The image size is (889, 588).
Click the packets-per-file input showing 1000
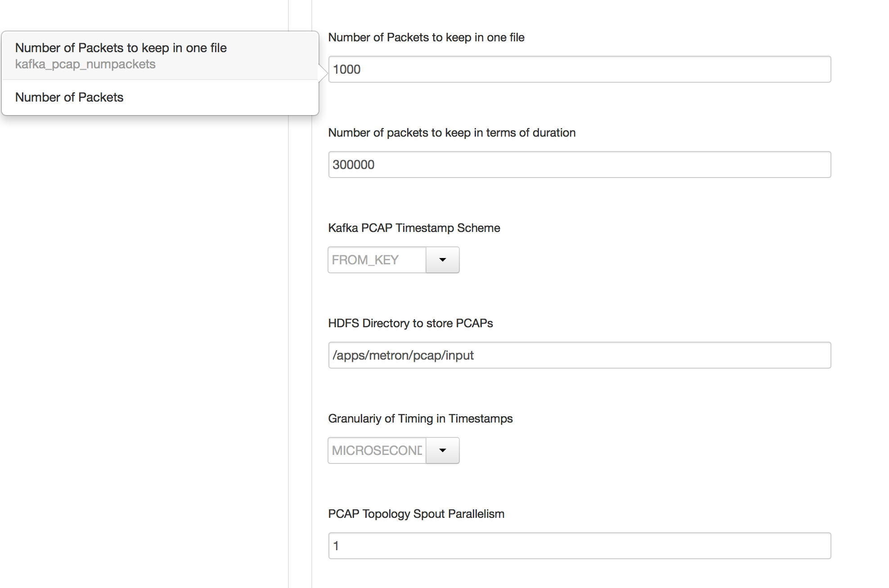click(x=579, y=69)
